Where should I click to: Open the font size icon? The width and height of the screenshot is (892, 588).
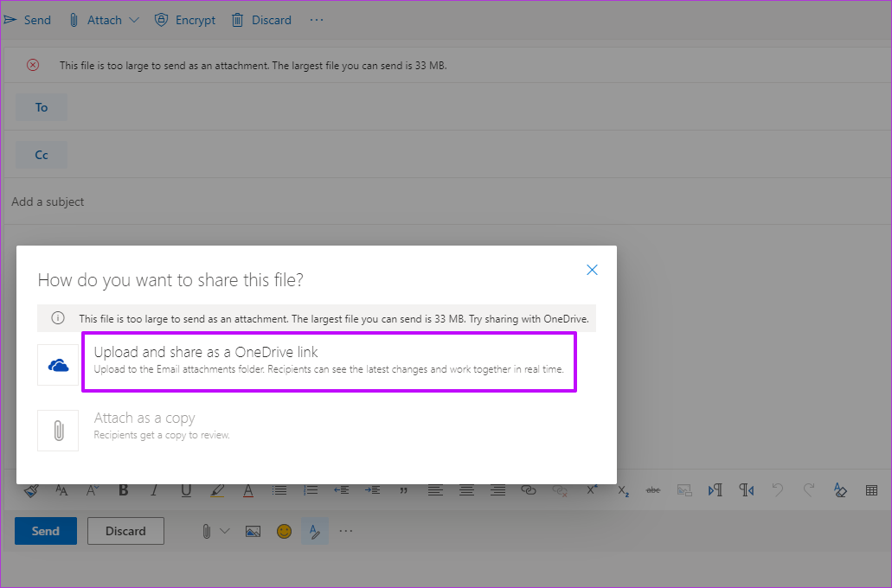(x=61, y=490)
